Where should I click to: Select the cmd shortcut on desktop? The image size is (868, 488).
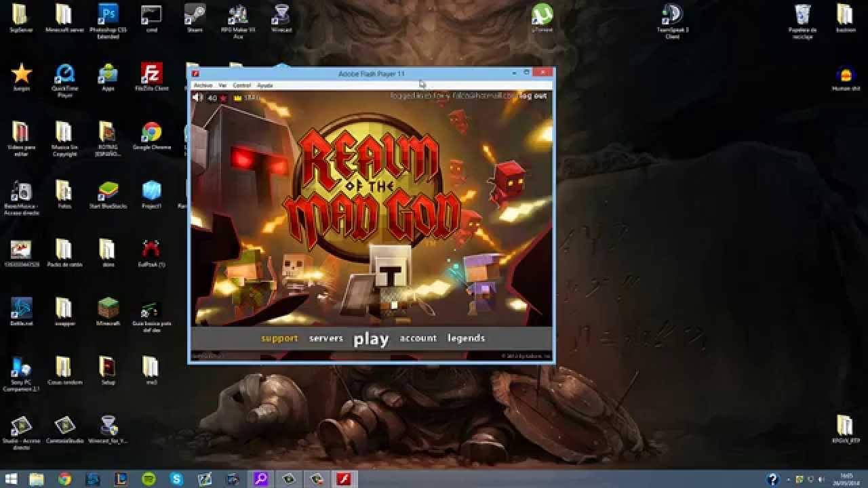coord(151,18)
